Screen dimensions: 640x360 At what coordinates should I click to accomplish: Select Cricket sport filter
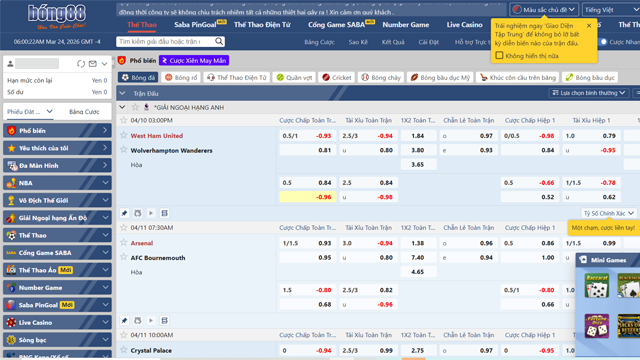click(x=337, y=77)
